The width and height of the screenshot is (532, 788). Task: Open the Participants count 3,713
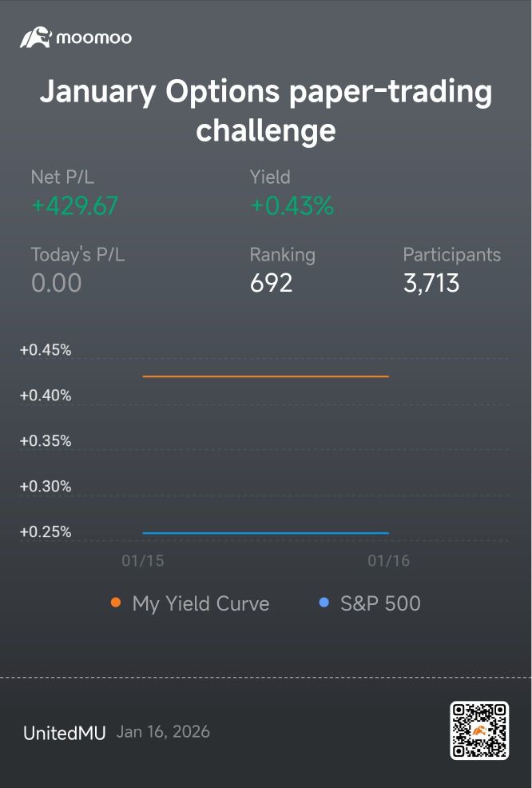click(431, 283)
